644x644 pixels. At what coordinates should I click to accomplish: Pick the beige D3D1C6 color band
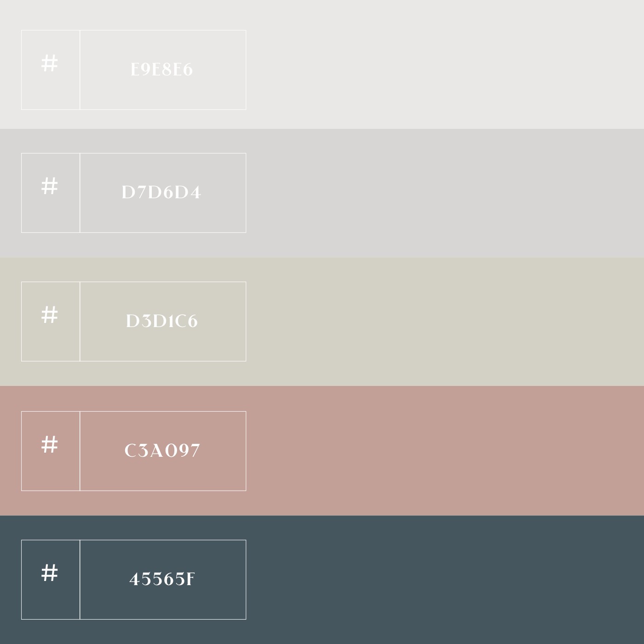[322, 321]
